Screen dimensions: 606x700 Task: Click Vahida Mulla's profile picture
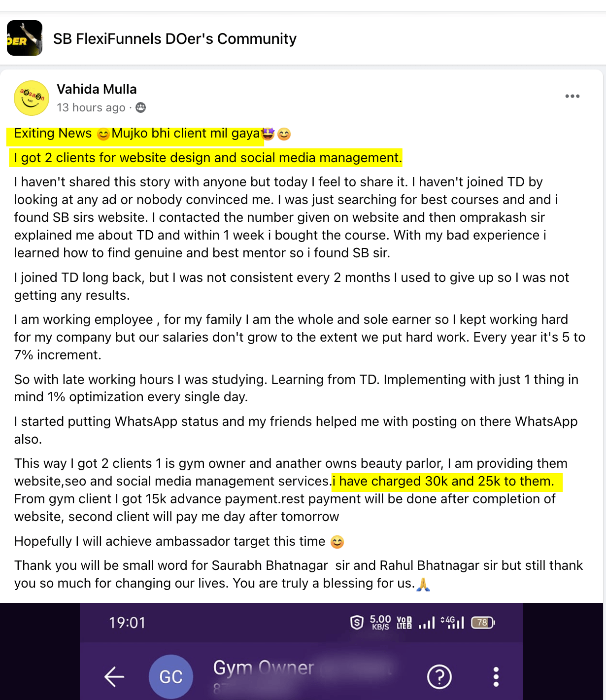[32, 98]
